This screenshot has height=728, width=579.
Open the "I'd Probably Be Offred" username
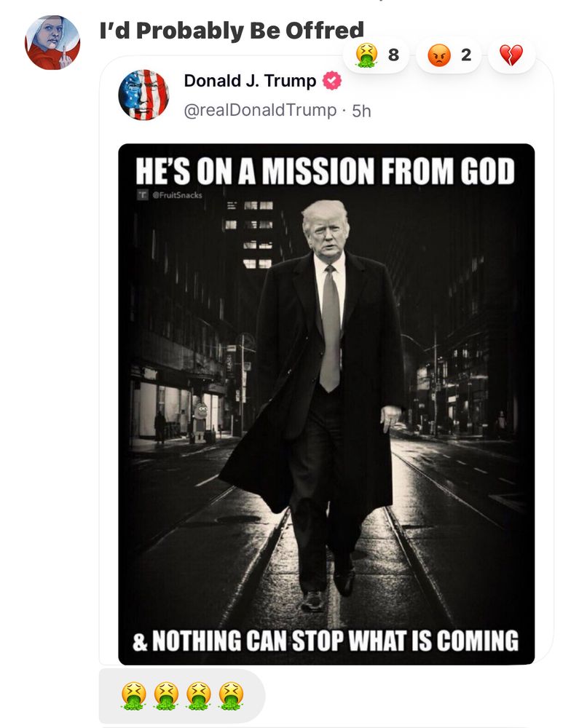coord(232,31)
